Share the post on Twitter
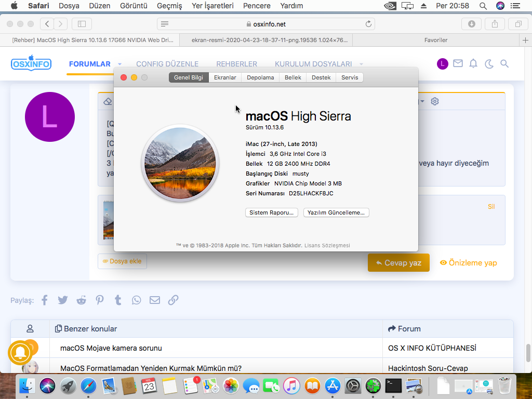 coord(63,300)
